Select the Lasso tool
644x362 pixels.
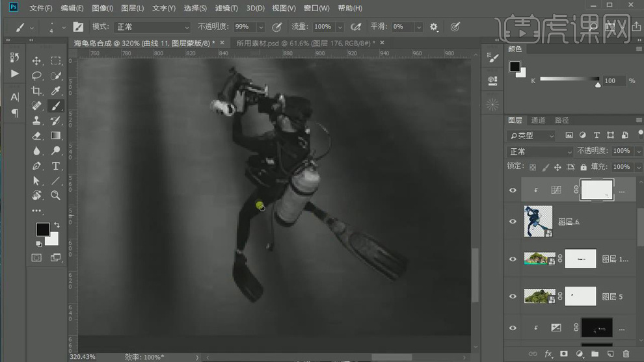[36, 76]
